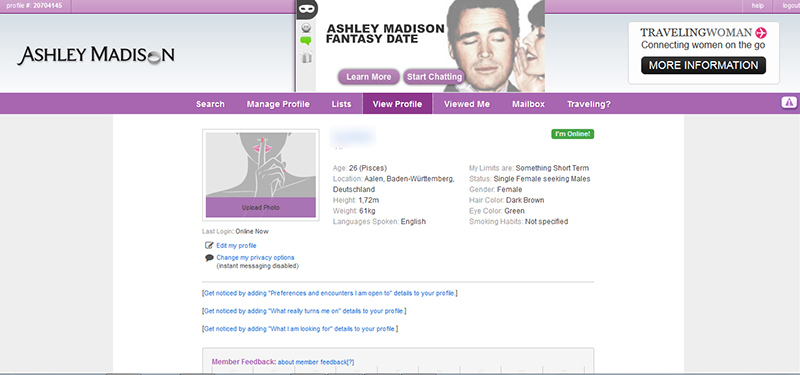Image resolution: width=800 pixels, height=375 pixels.
Task: Open the Mailbox
Action: coord(529,104)
